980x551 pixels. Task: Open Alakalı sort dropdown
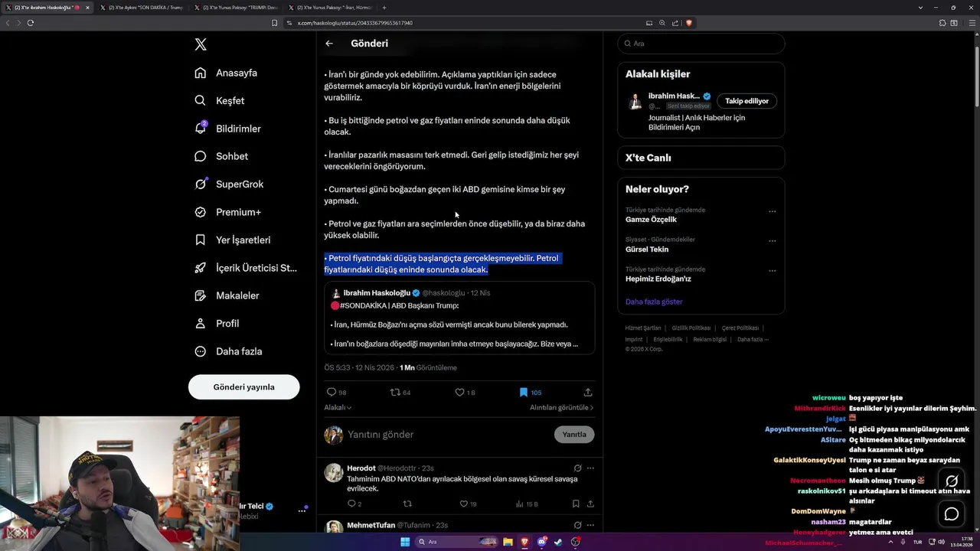point(338,407)
